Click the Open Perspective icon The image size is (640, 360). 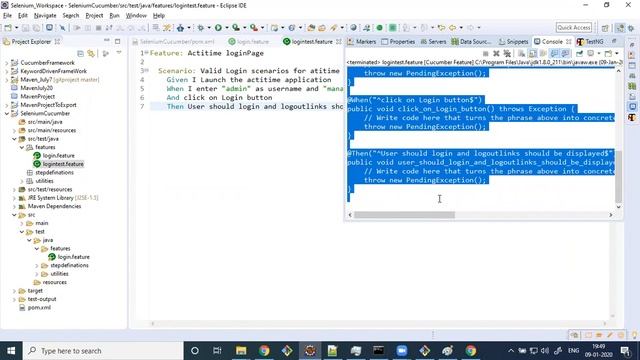605,28
